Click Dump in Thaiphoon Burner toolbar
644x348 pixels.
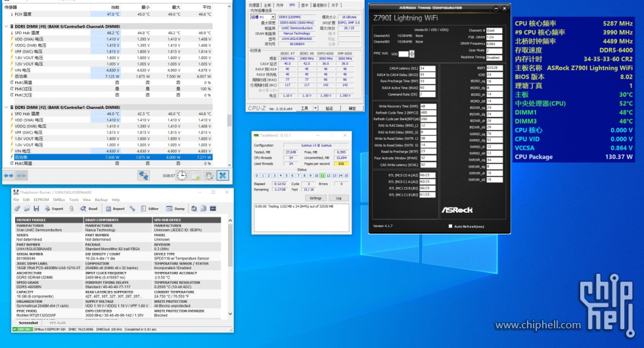coord(176,209)
